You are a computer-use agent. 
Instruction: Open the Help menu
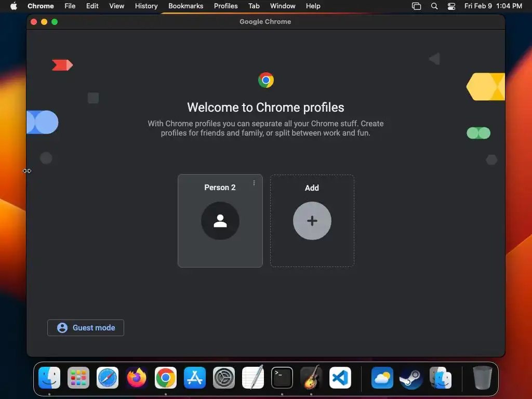(313, 6)
